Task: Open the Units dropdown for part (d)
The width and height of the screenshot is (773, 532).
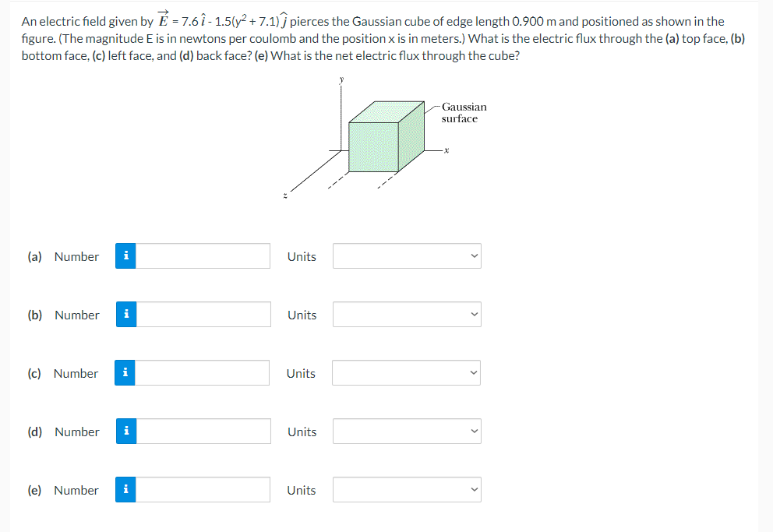Action: click(406, 431)
